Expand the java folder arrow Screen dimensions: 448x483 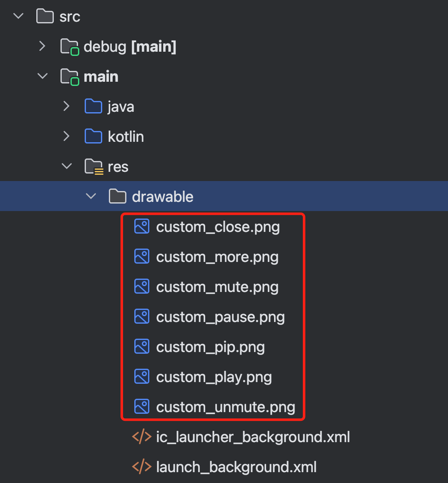[x=67, y=107]
